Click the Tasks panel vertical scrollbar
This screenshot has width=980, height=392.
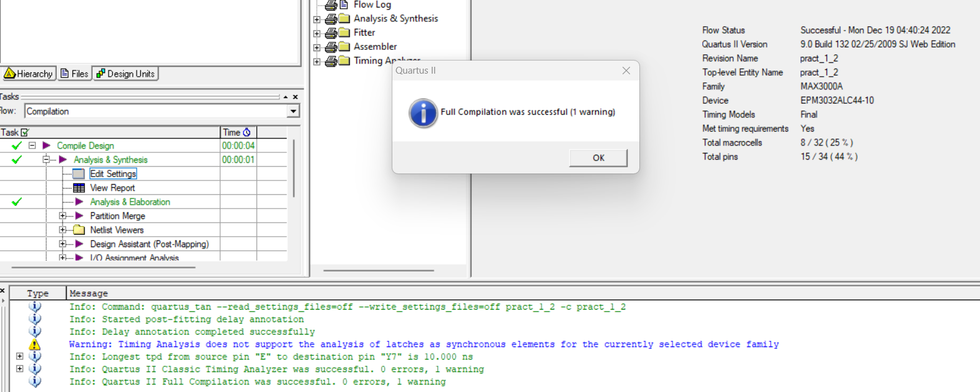293,169
